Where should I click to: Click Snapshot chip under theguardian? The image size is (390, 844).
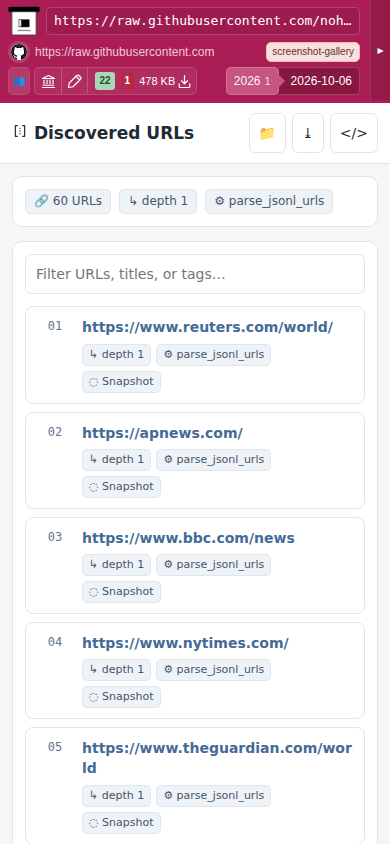click(122, 822)
